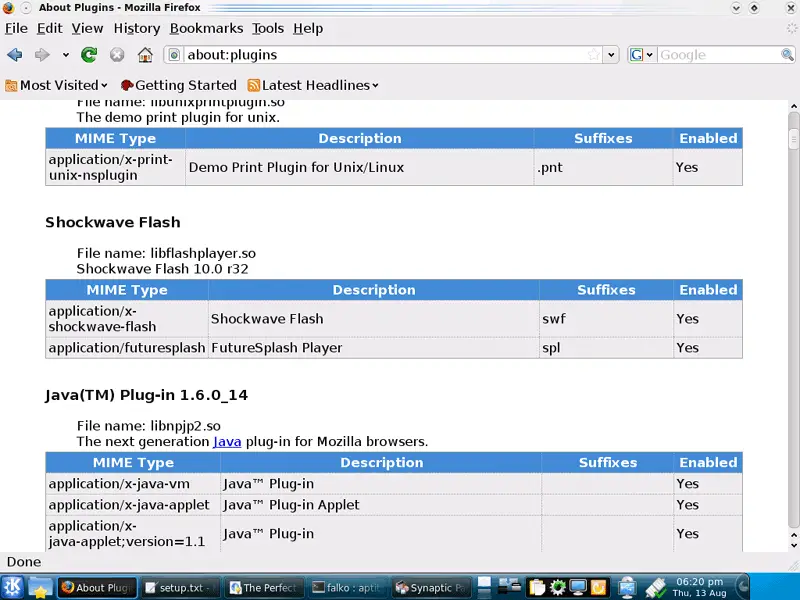Reload the page with the green Reload icon
800x600 pixels.
(x=89, y=55)
